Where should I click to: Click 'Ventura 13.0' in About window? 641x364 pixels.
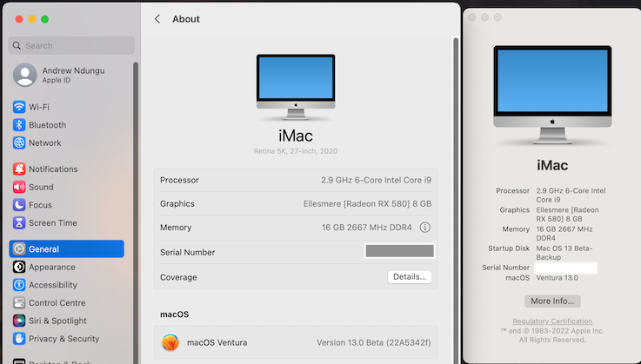557,278
